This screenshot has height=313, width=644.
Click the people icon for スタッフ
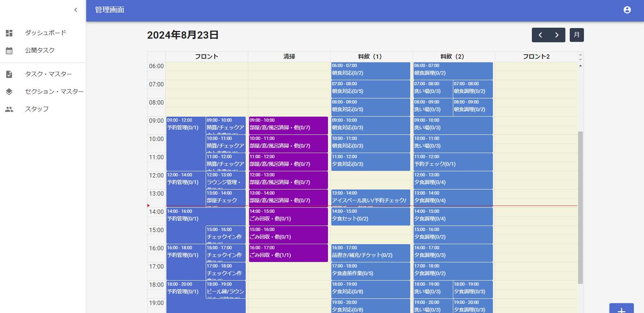point(9,109)
